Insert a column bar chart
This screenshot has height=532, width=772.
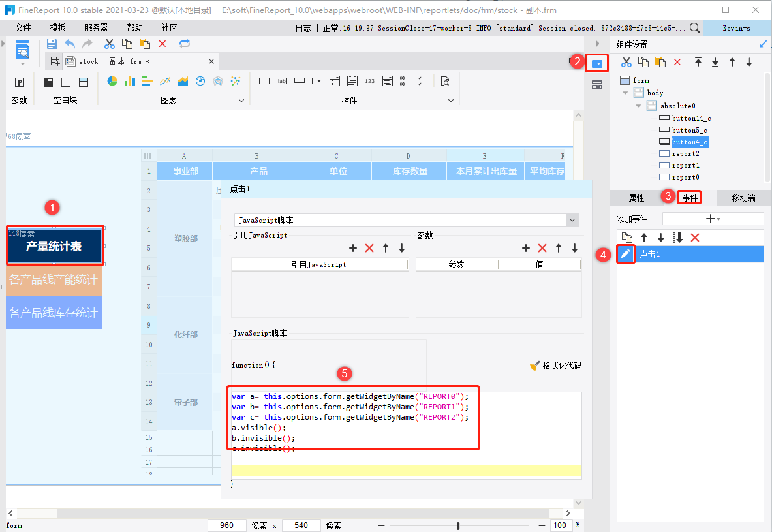[x=130, y=81]
